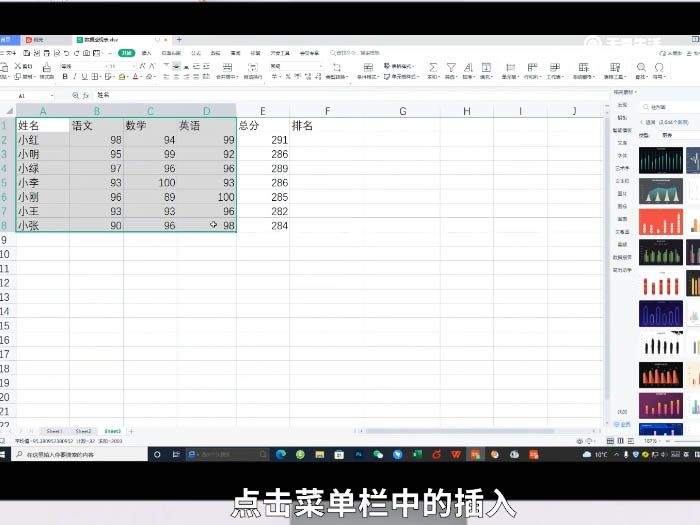Image resolution: width=700 pixels, height=525 pixels.
Task: Toggle bold formatting in the ribbon
Action: (x=65, y=77)
